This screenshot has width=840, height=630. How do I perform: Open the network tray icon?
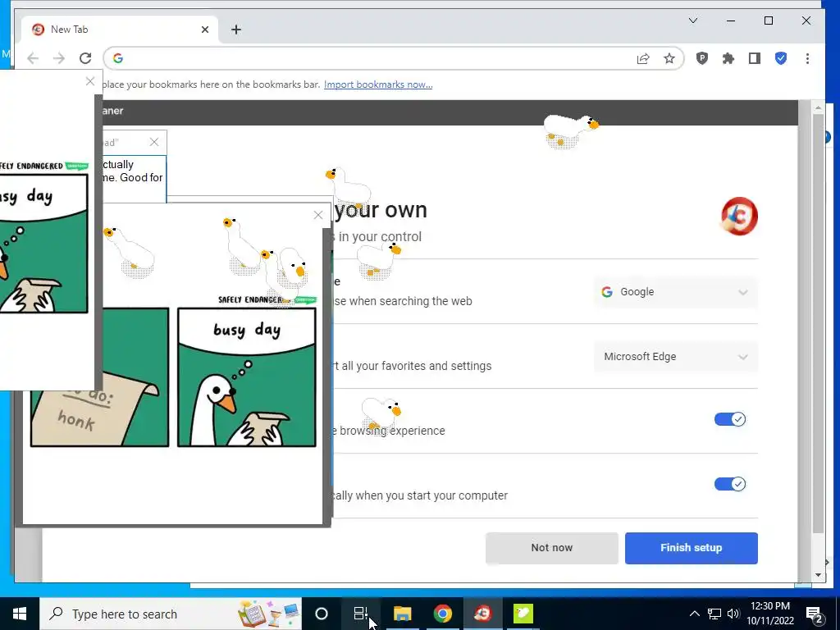714,614
